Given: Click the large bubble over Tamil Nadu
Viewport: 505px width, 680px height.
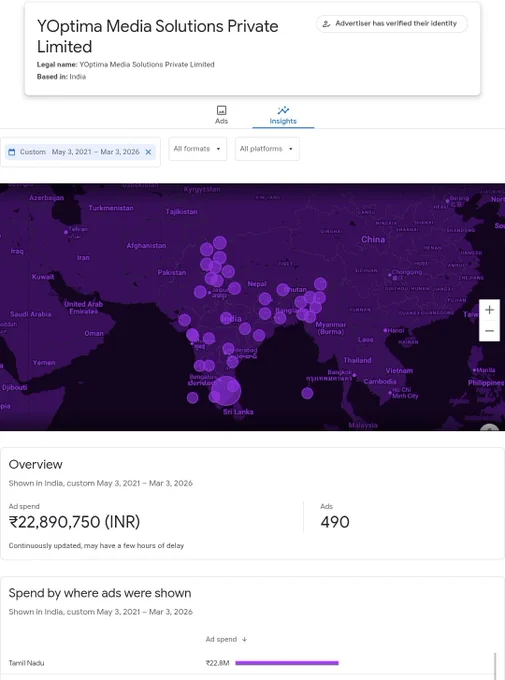Looking at the screenshot, I should point(226,391).
